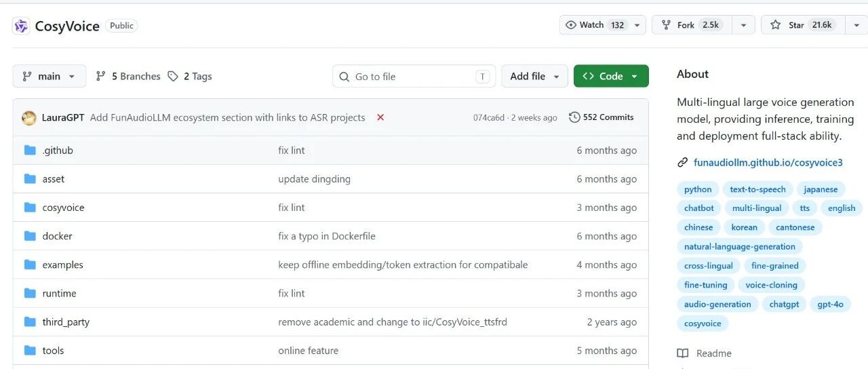Open the latest commit message about FunAudioLLM ecosystem
Viewport: 868px width, 369px height.
227,117
